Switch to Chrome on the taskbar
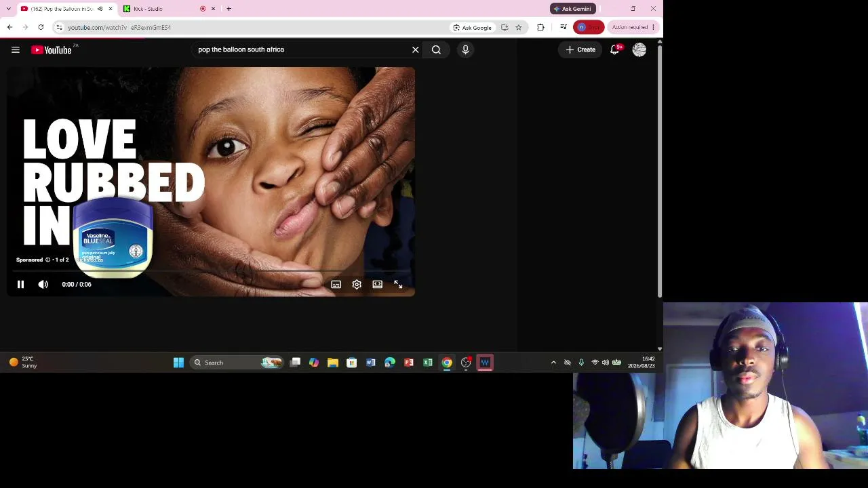The height and width of the screenshot is (488, 868). [447, 363]
